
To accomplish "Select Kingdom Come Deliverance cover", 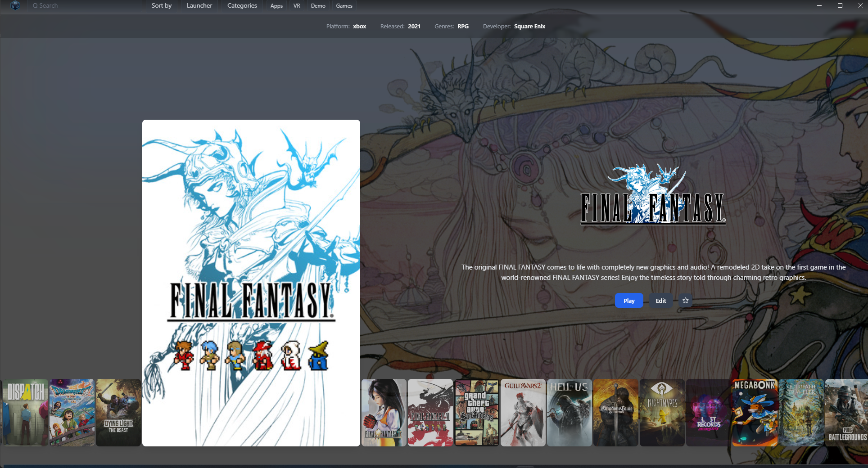I will [615, 412].
